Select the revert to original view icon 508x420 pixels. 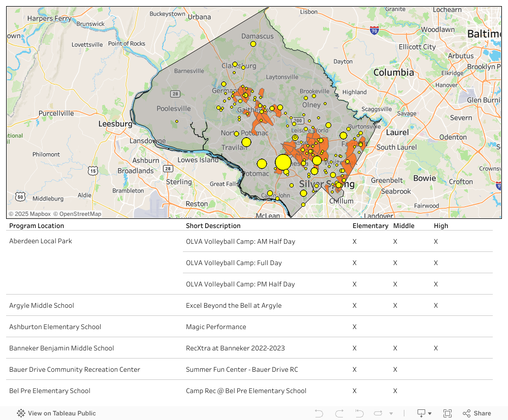pyautogui.click(x=359, y=413)
